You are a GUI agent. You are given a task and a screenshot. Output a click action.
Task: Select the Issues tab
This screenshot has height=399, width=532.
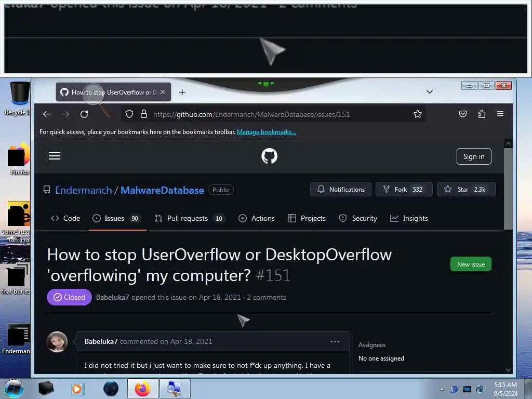pyautogui.click(x=117, y=219)
